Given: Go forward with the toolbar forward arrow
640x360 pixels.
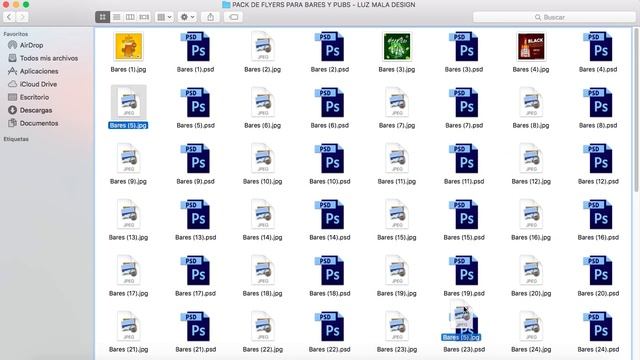Looking at the screenshot, I should [x=22, y=17].
